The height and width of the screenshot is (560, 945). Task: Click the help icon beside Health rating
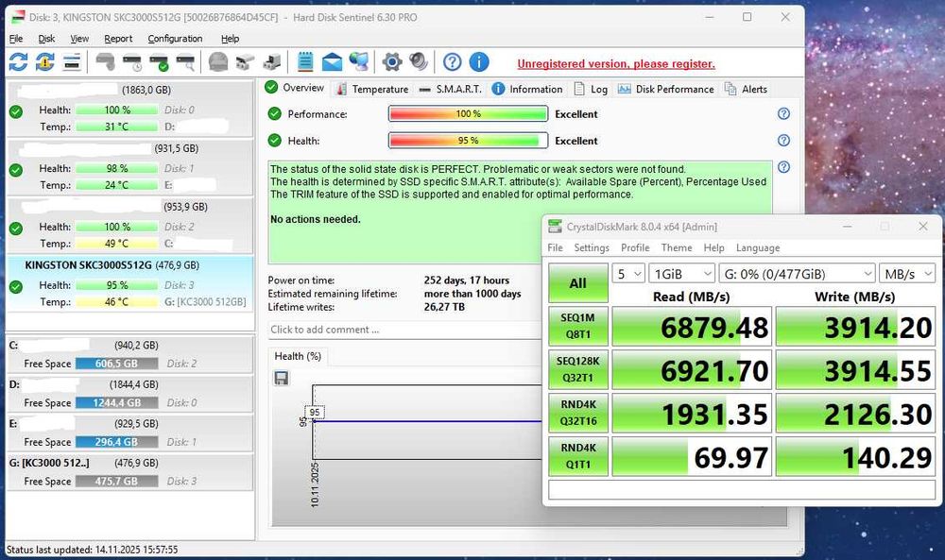pyautogui.click(x=783, y=141)
